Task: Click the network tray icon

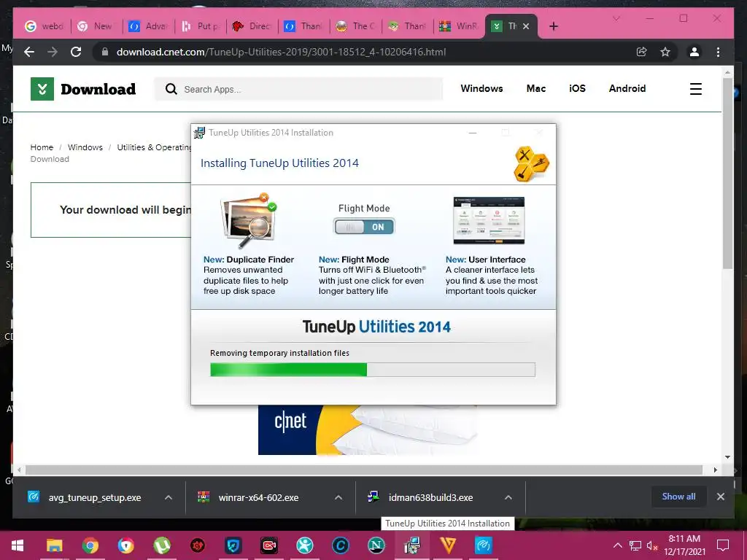Action: coord(635,545)
